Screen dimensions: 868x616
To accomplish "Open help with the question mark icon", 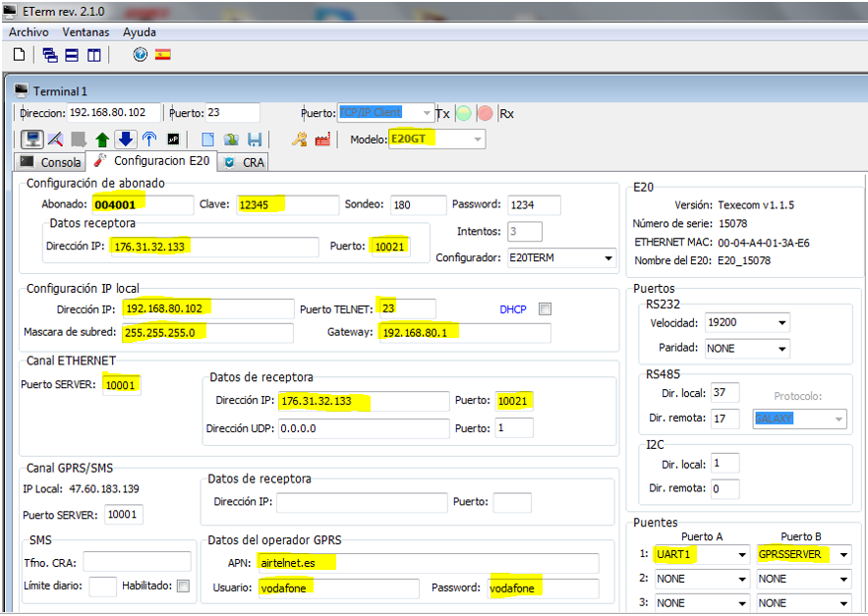I will tap(140, 54).
